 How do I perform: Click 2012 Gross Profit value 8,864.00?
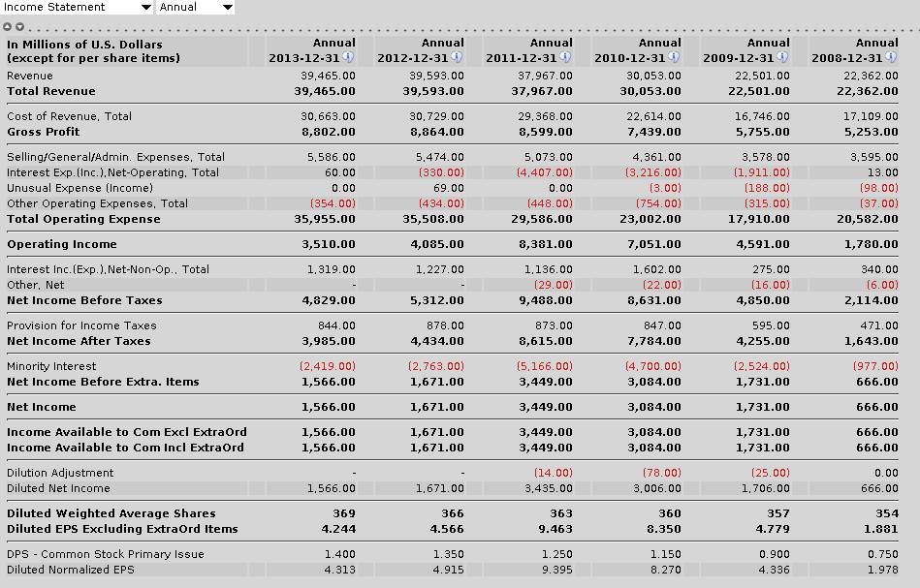click(437, 132)
